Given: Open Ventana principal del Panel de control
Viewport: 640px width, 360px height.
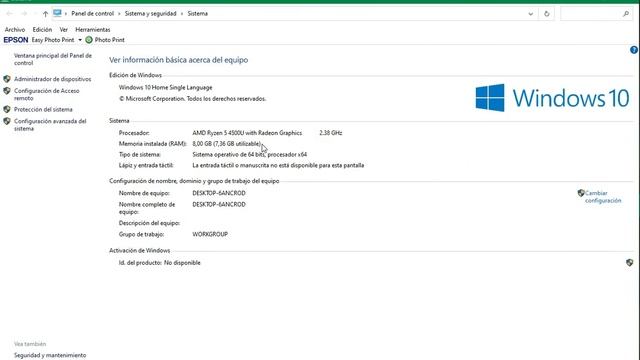Looking at the screenshot, I should click(x=53, y=59).
